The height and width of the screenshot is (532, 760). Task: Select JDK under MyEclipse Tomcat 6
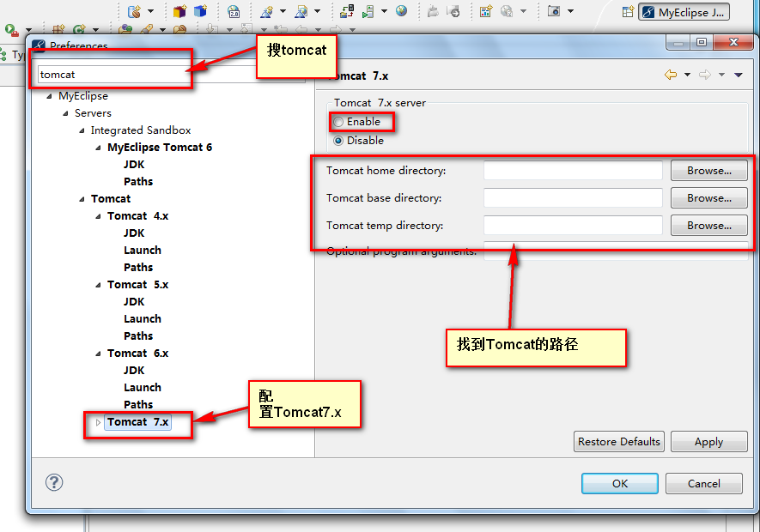[x=134, y=164]
